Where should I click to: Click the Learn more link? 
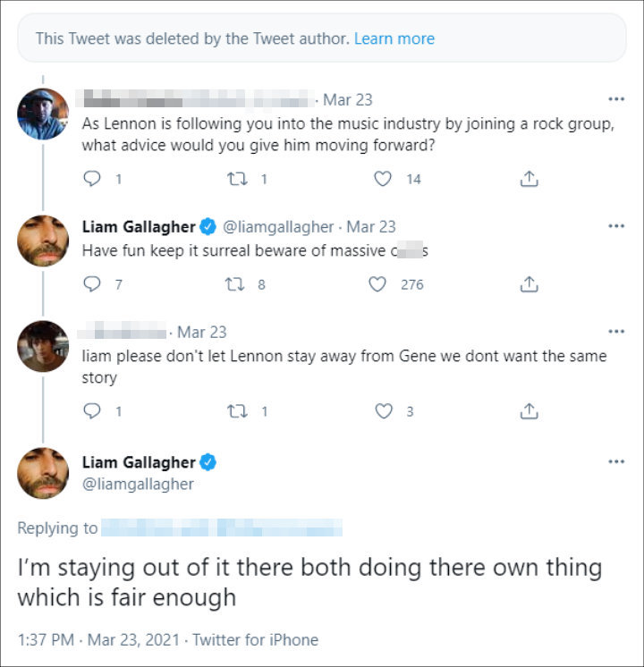pyautogui.click(x=394, y=38)
